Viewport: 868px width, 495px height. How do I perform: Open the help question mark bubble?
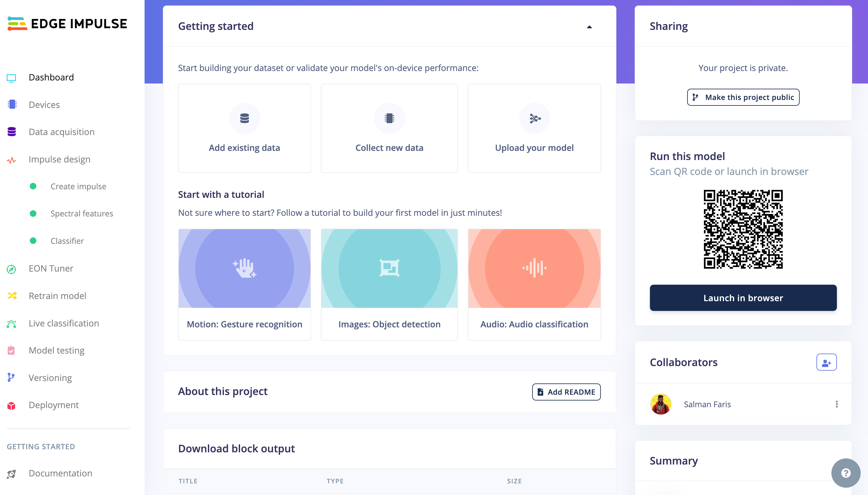click(x=845, y=473)
